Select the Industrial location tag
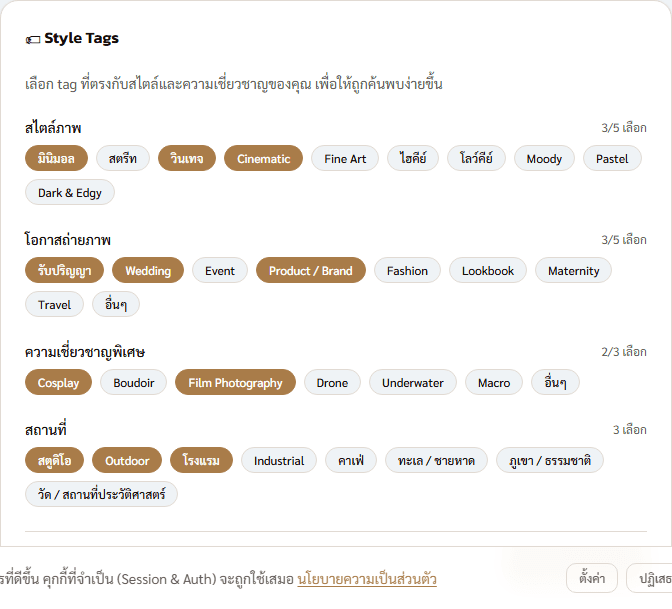Viewport: 672px width, 609px height. pos(279,460)
